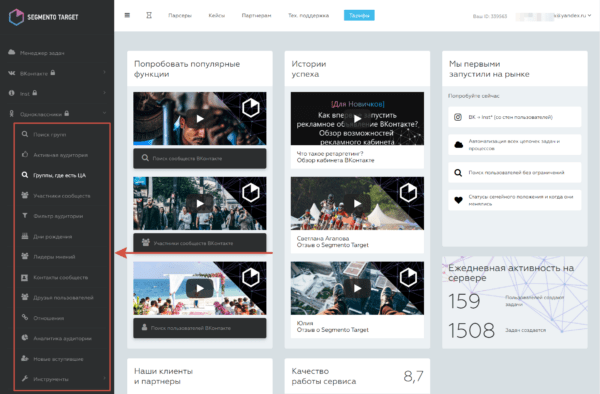Open the Segmento Target logo home link
Viewport: 600px width, 394px height.
tap(43, 17)
